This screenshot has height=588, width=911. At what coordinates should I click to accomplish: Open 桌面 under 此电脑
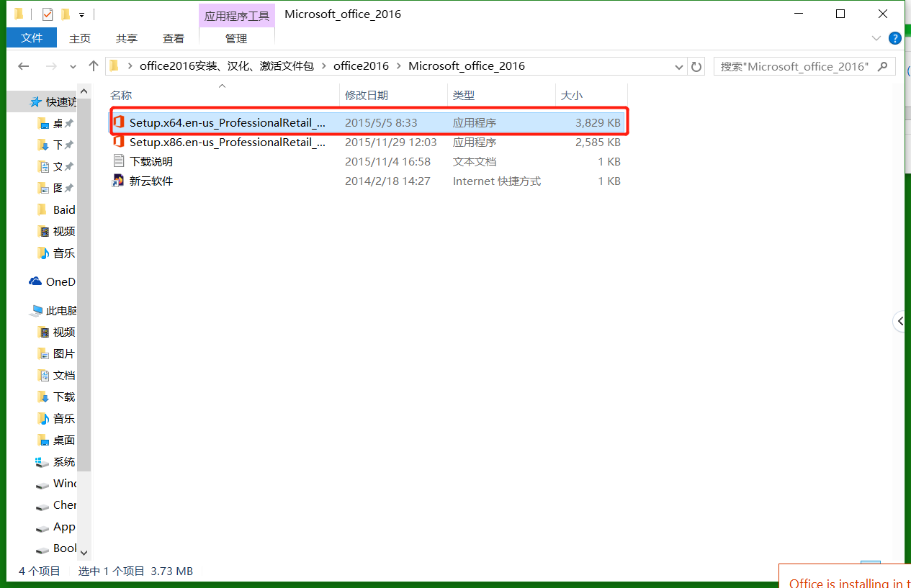pos(56,440)
